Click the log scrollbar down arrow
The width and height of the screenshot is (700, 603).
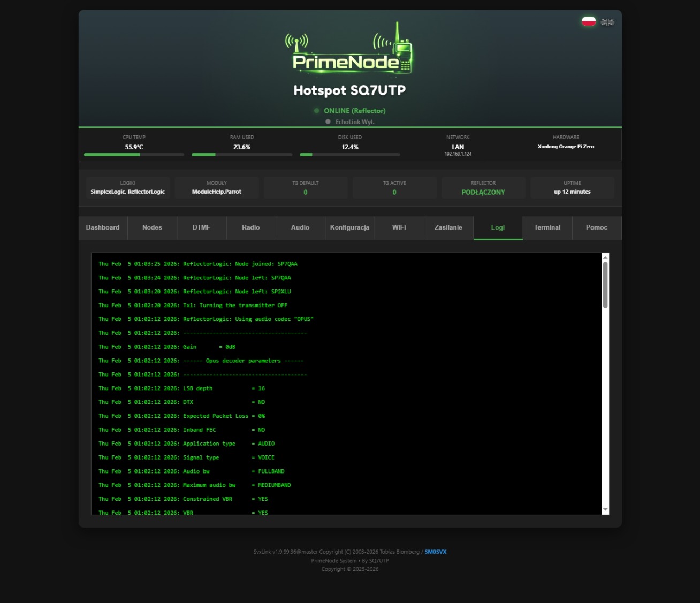pyautogui.click(x=605, y=510)
